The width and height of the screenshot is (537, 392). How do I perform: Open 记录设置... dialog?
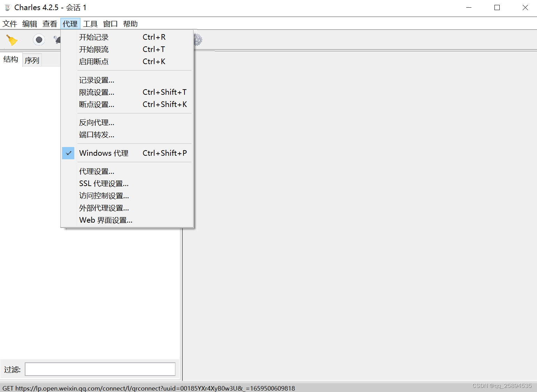point(127,80)
